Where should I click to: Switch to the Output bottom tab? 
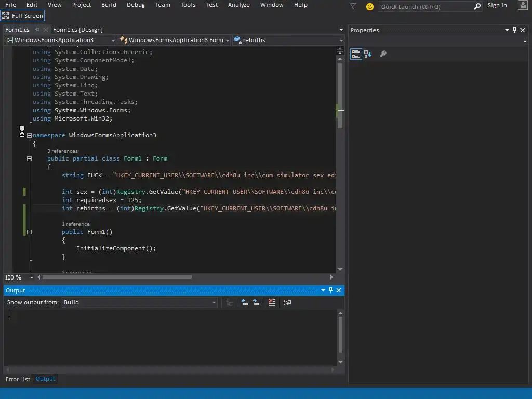pos(45,379)
